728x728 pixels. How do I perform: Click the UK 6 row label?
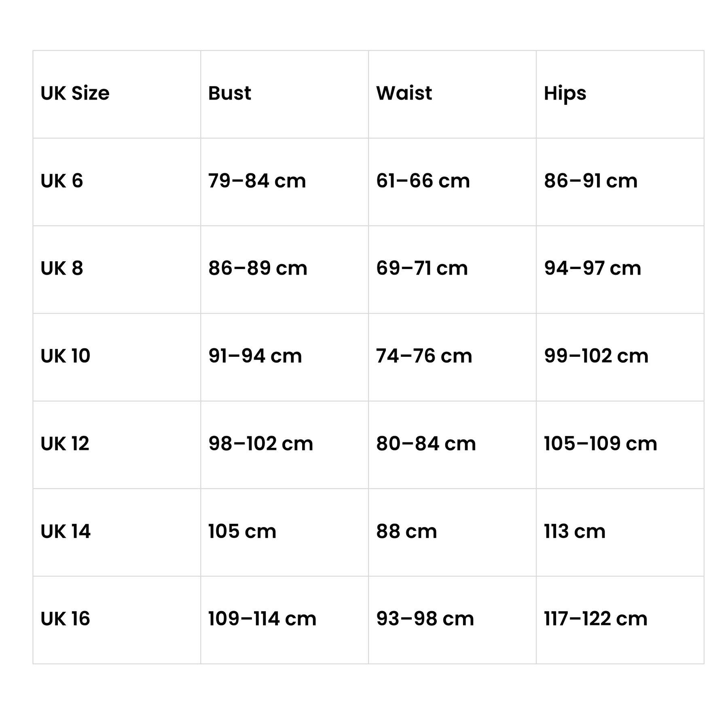tap(61, 181)
